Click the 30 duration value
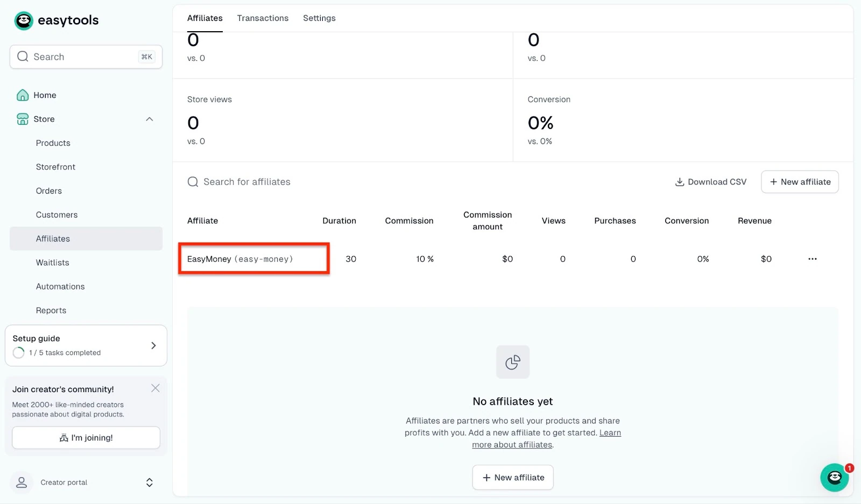 (x=351, y=259)
